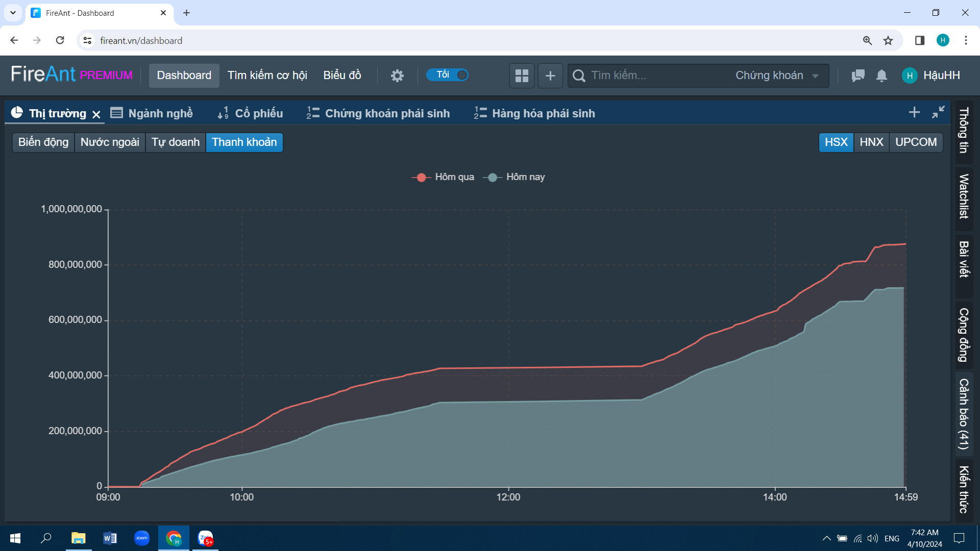The height and width of the screenshot is (551, 980).
Task: Open the Biểu đồ menu
Action: tap(342, 76)
